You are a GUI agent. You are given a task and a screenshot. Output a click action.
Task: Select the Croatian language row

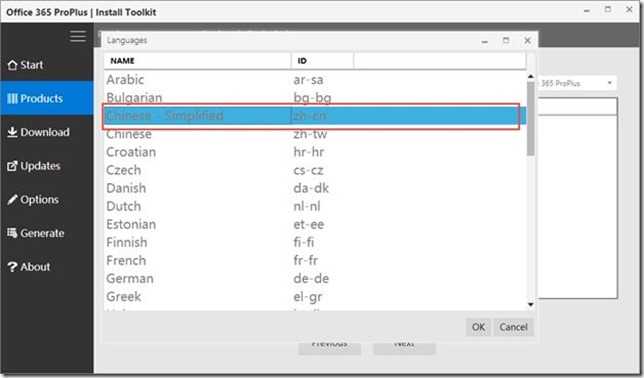315,152
